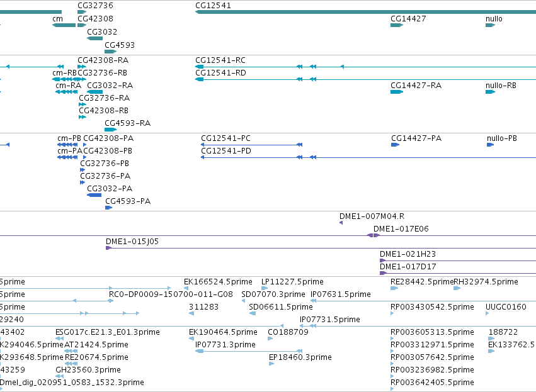Select the CO188709 feature label
Viewport: 536px width, 392px height.
click(288, 333)
